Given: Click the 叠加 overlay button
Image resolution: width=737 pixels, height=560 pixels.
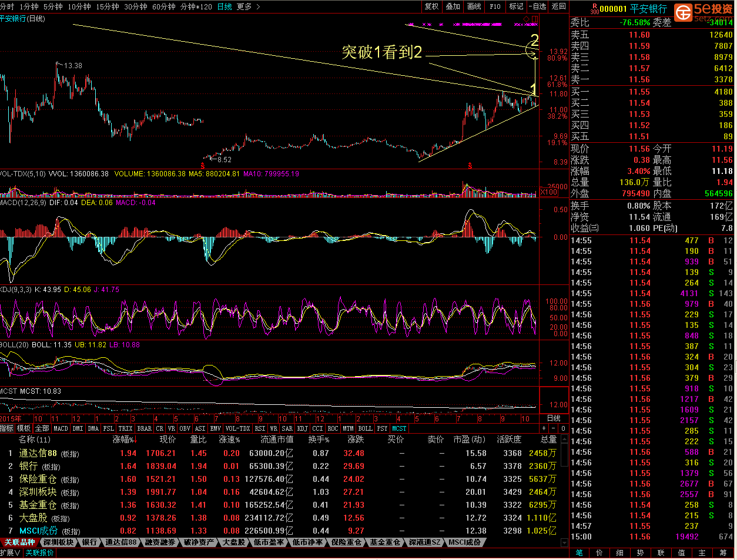Looking at the screenshot, I should 453,6.
